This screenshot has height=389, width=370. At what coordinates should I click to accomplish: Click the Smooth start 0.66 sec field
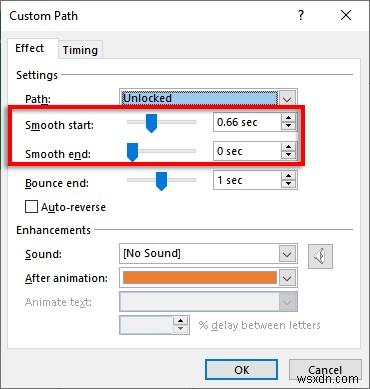[x=247, y=122]
